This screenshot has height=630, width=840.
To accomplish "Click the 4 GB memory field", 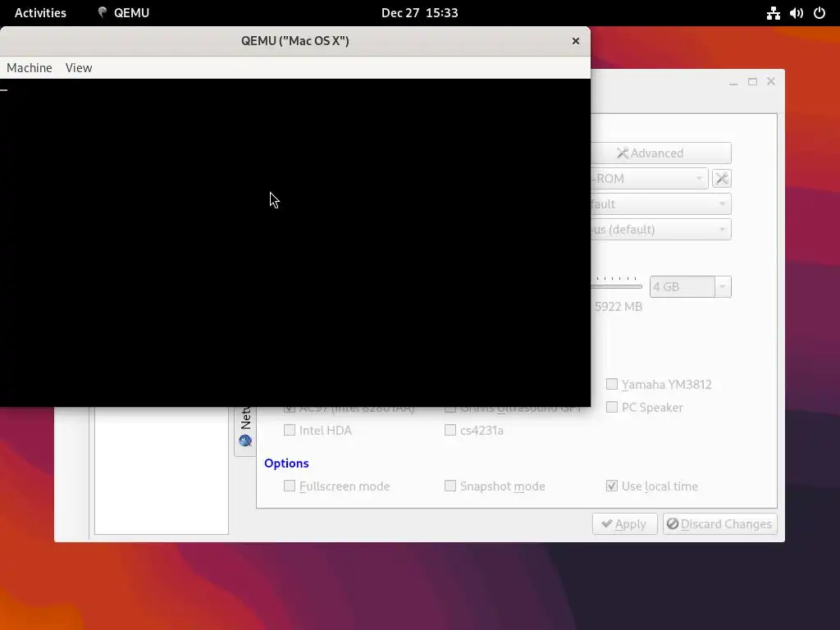I will click(x=682, y=287).
